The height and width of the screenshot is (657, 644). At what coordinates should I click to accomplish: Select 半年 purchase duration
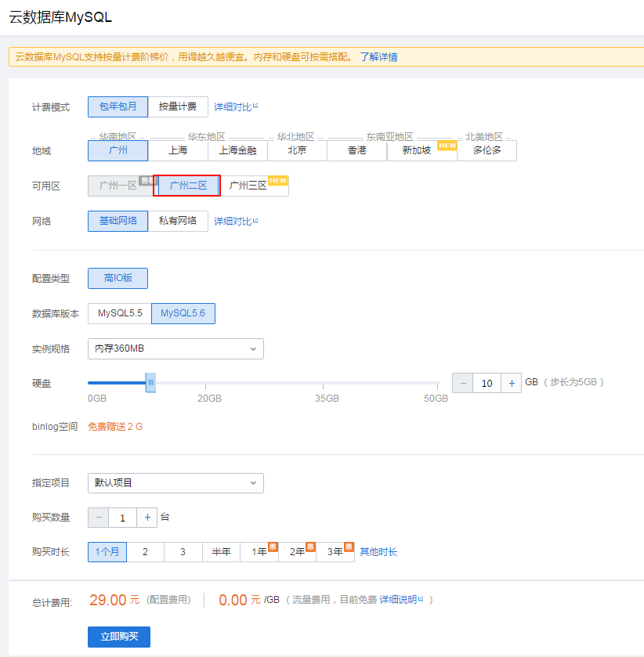point(221,552)
